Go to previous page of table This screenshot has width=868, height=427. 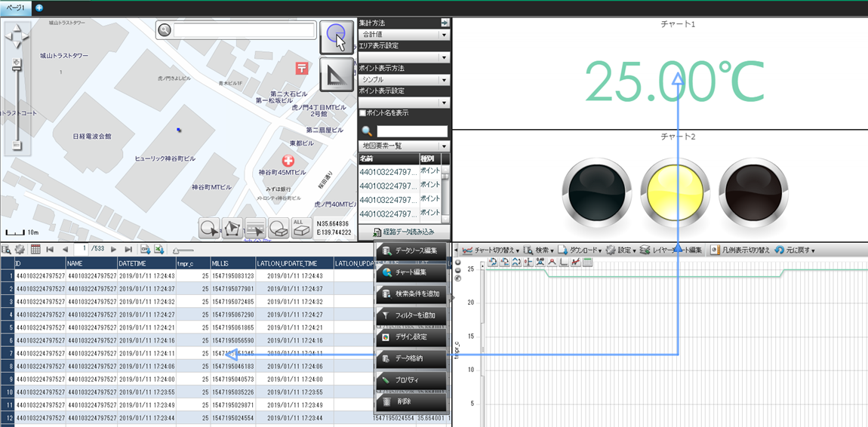(65, 250)
